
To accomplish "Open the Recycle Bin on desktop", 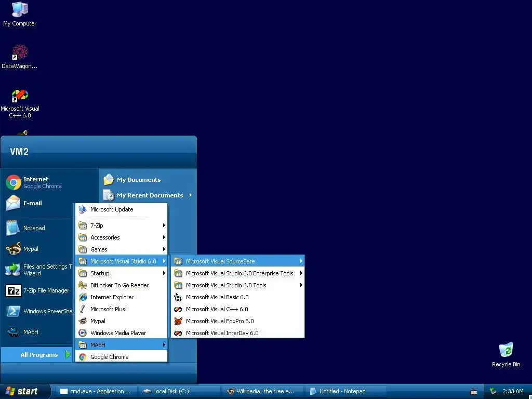I will 506,354.
